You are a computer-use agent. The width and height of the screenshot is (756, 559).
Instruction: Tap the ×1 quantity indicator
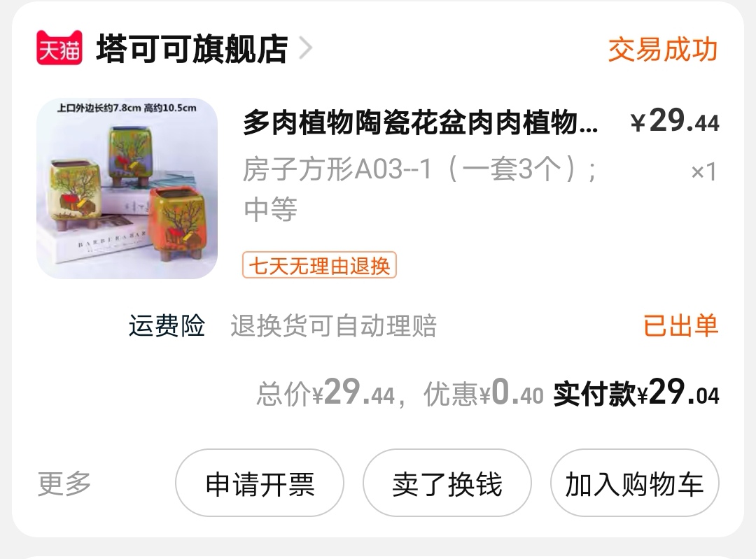click(704, 171)
